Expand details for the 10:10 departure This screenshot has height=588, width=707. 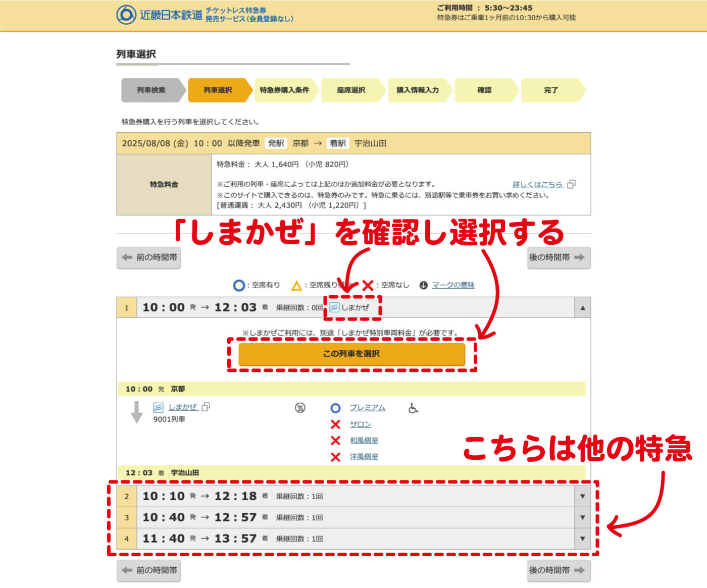[583, 496]
